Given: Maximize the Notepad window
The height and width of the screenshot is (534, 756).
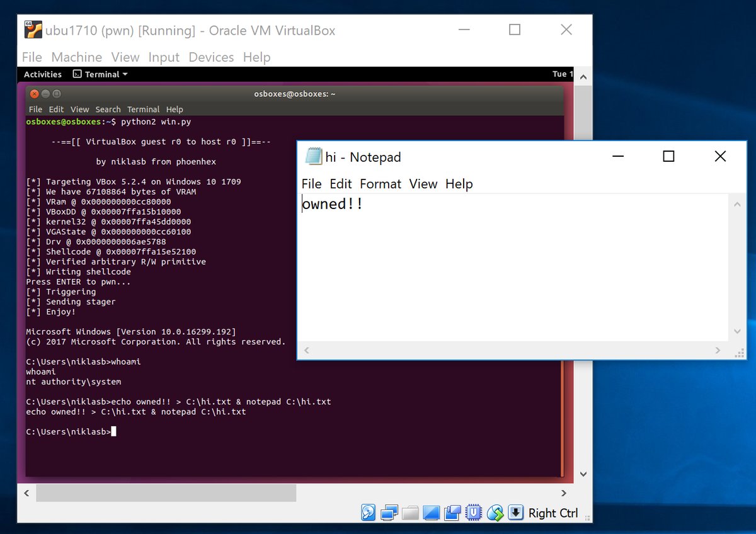Looking at the screenshot, I should click(668, 156).
